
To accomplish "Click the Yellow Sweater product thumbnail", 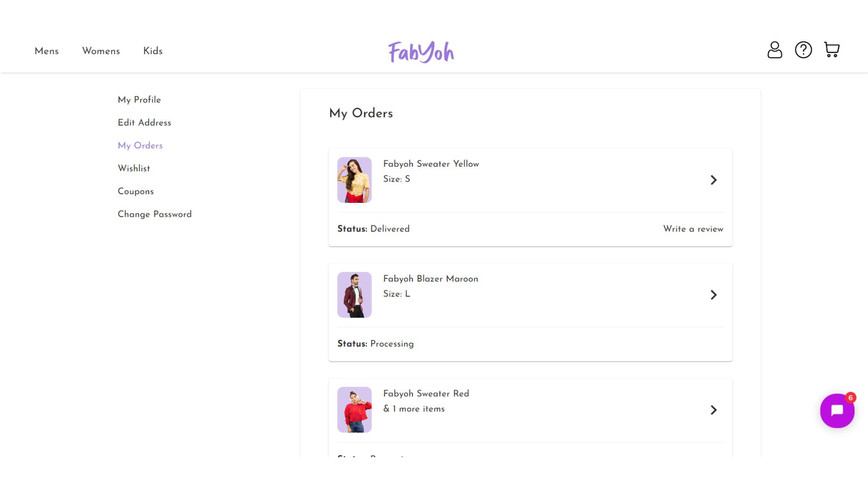I will (x=354, y=180).
